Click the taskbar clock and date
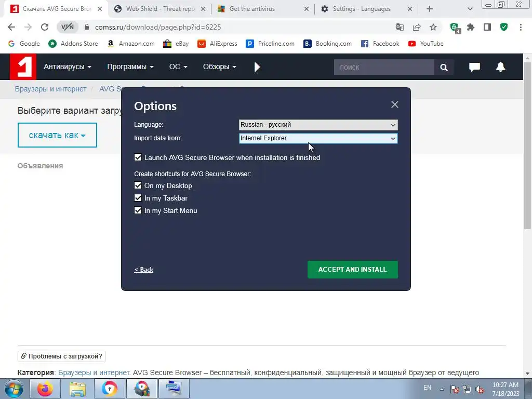 click(506, 389)
